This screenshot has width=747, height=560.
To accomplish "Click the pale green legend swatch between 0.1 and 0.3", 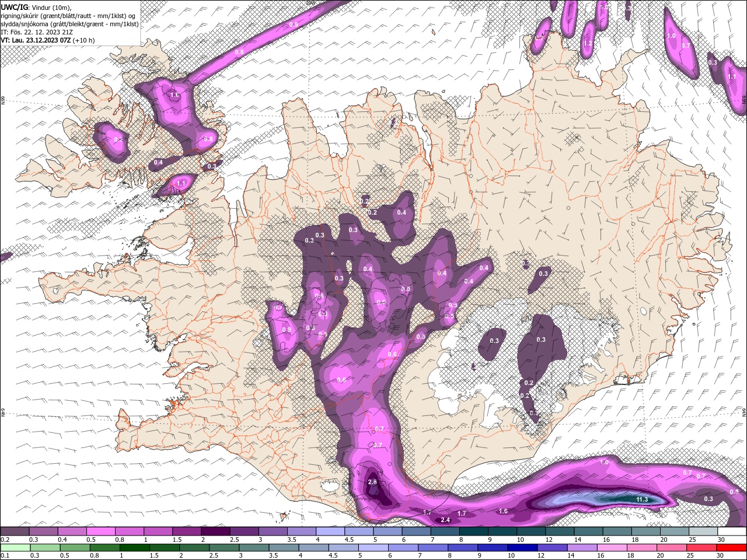I will pos(15,548).
